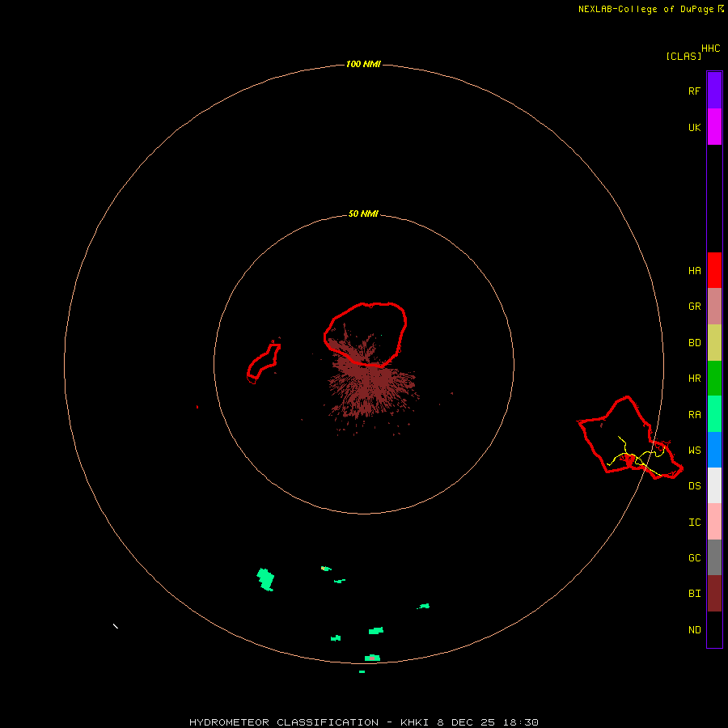Viewport: 728px width, 728px height.
Task: Click the HA red legend swatch
Action: tap(714, 270)
